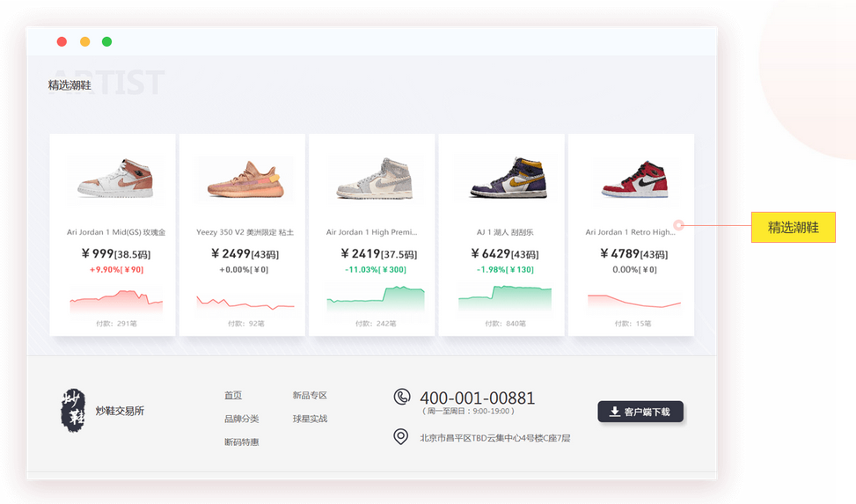Screen dimensions: 856x504
Task: Click the green maximize dot
Action: [107, 41]
